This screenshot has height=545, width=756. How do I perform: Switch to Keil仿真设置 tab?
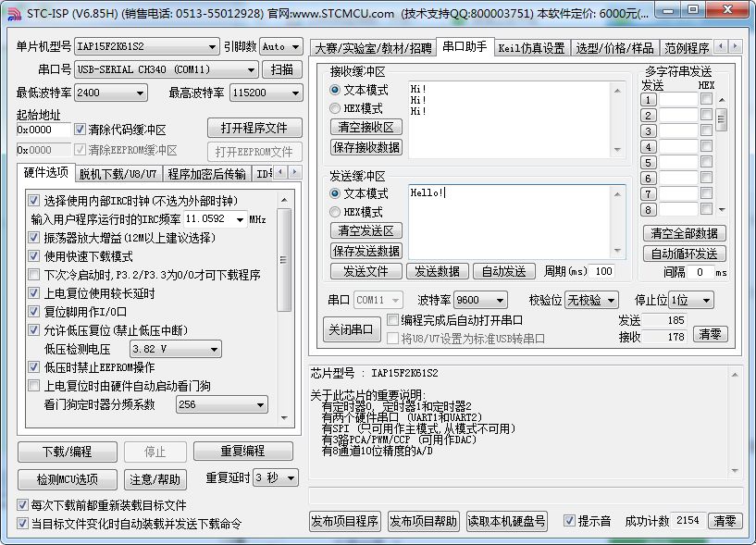click(531, 48)
